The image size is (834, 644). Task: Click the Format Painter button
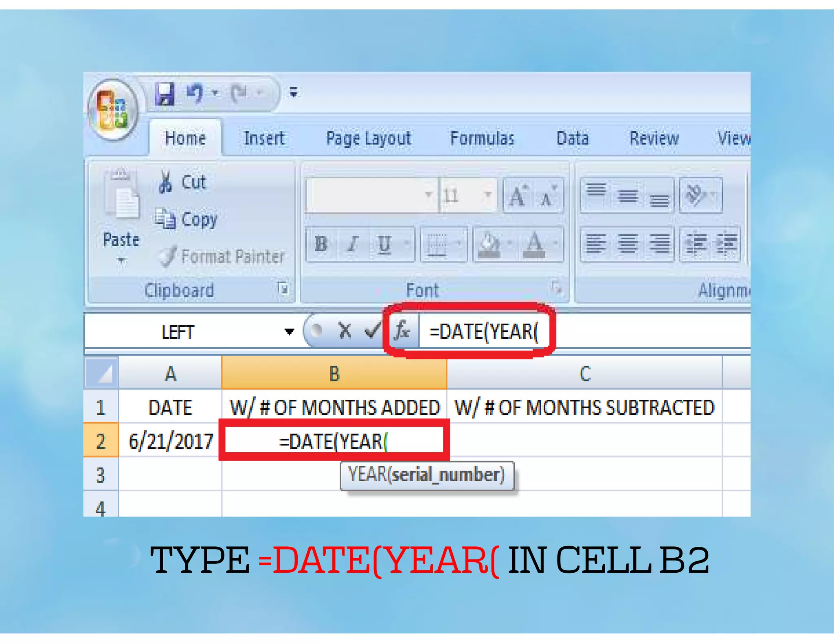click(x=222, y=256)
